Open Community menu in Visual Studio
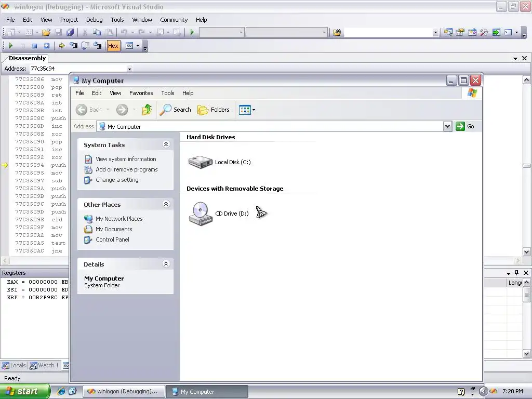Screen dimensions: 532x399 pos(174,20)
